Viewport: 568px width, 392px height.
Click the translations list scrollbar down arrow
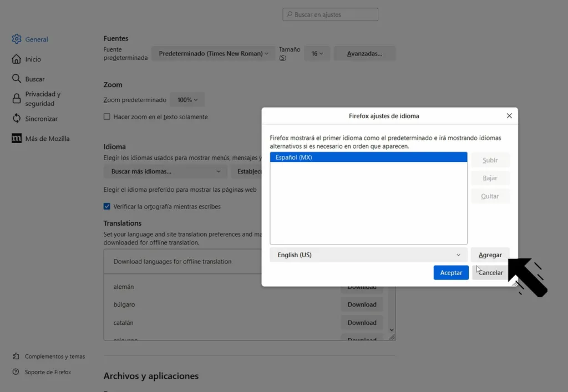click(x=392, y=330)
